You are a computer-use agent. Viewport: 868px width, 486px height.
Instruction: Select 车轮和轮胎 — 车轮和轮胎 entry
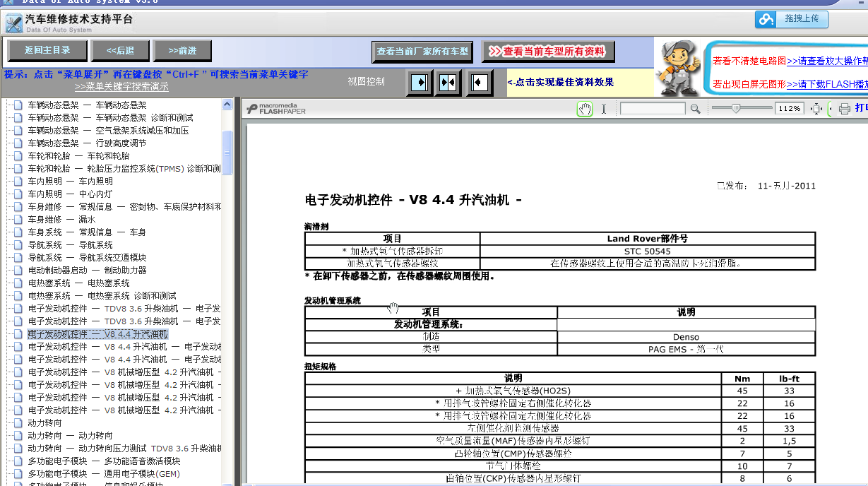pos(79,156)
